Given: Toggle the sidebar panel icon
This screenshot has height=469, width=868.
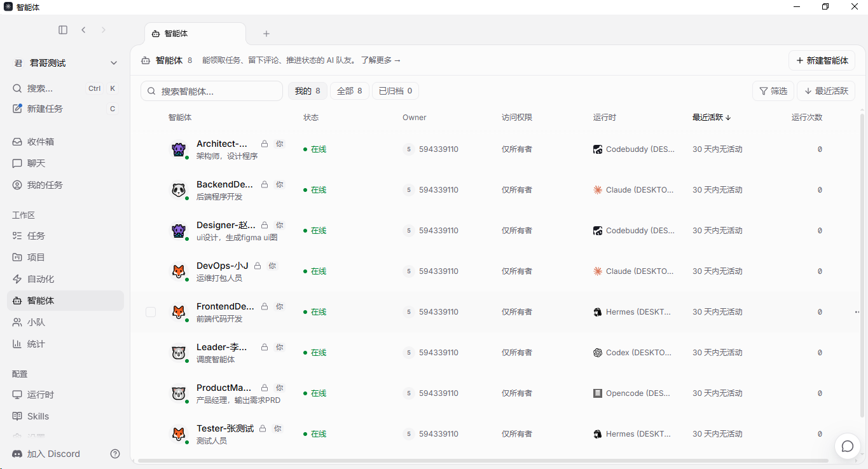Looking at the screenshot, I should pos(63,30).
